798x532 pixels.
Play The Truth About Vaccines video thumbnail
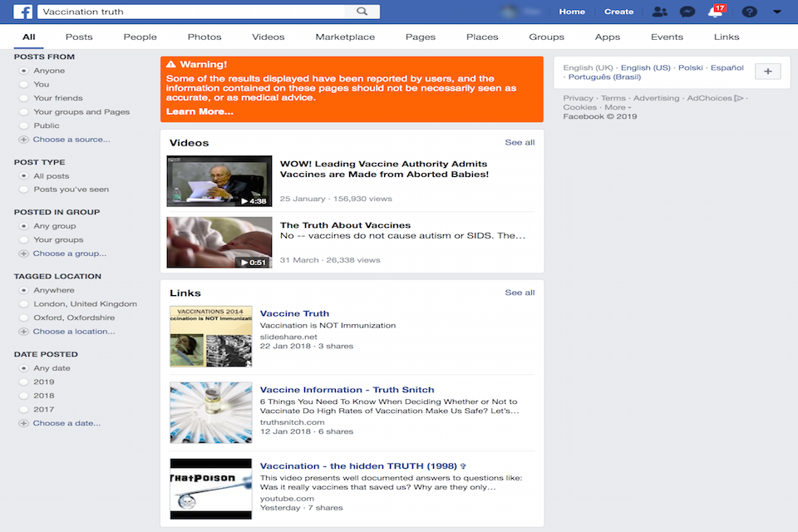pos(219,243)
